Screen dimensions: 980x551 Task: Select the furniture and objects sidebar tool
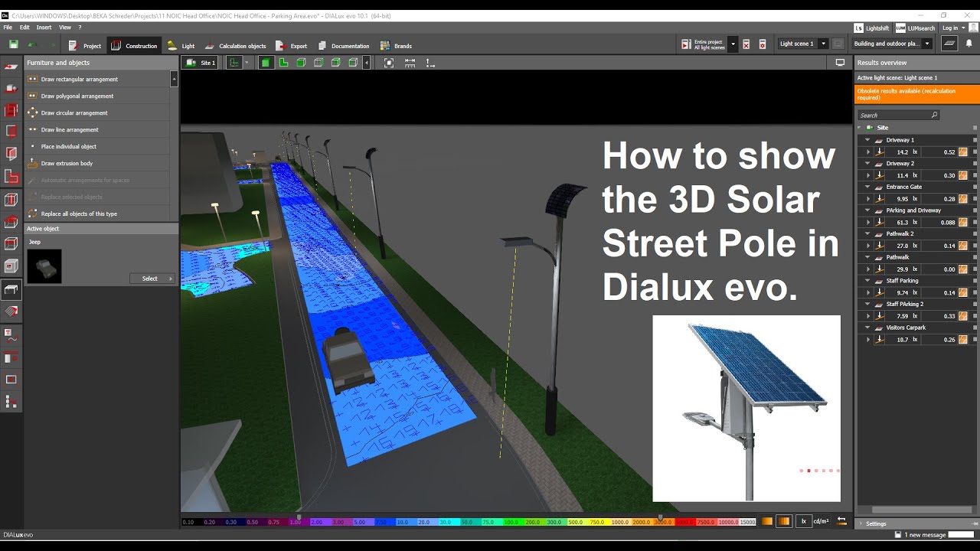click(x=11, y=289)
